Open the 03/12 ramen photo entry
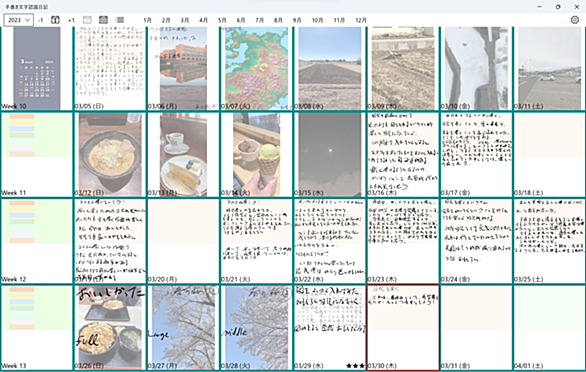The image size is (586, 372). coord(110,154)
